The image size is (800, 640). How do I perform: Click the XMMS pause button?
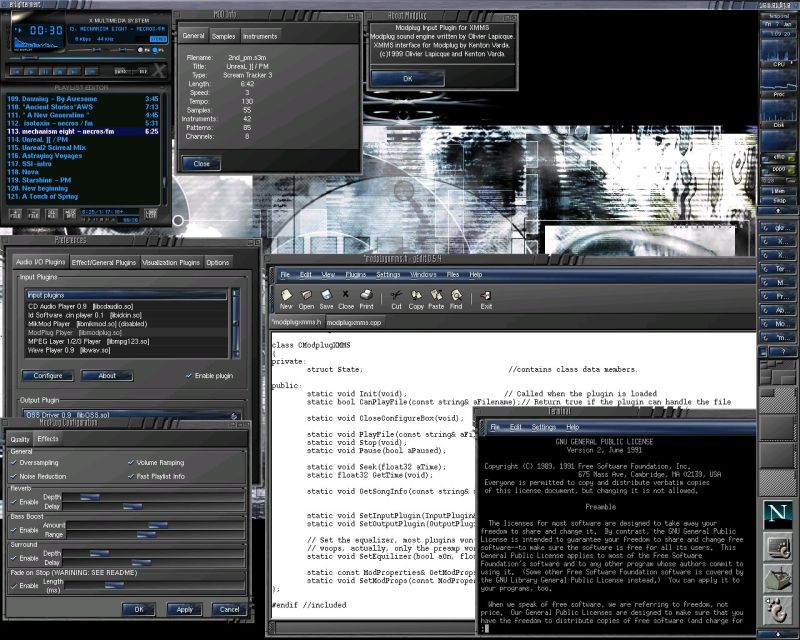coord(44,71)
